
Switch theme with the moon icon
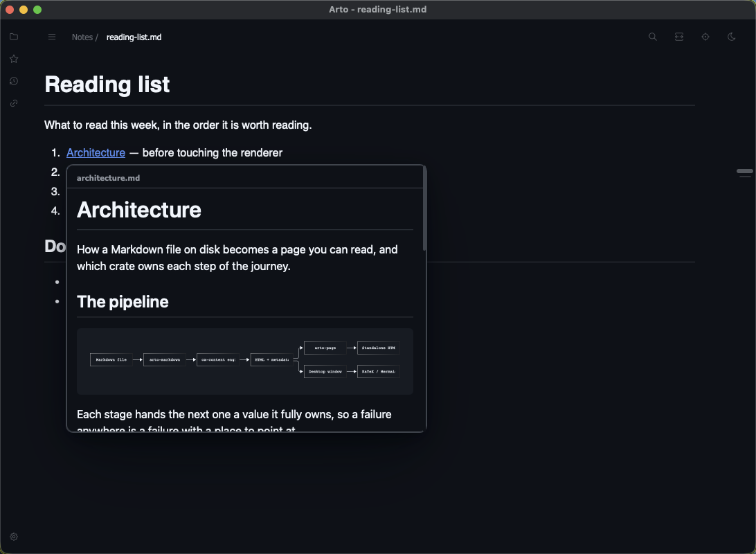point(731,37)
